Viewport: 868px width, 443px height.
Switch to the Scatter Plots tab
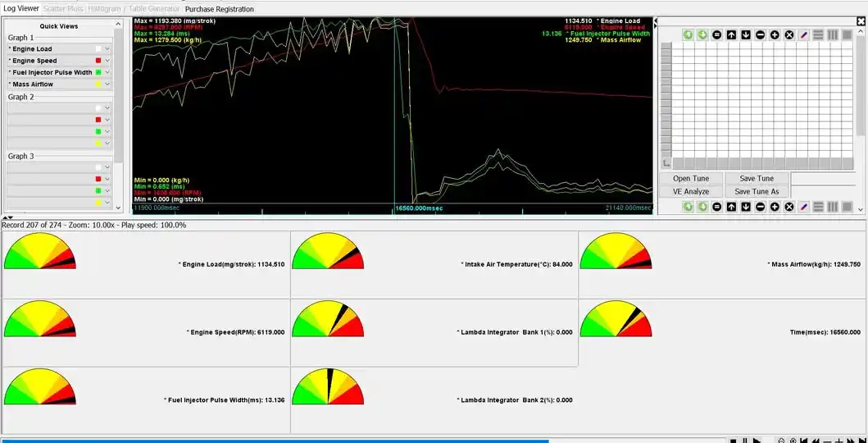64,8
